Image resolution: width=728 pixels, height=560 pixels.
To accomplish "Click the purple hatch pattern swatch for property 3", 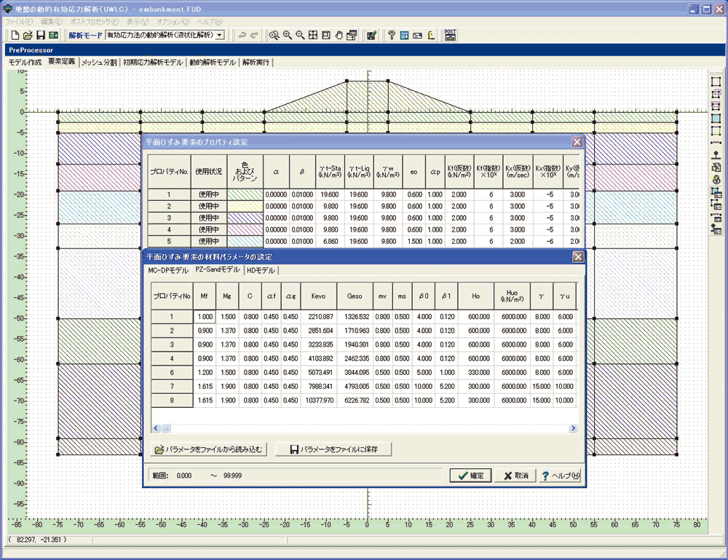I will pyautogui.click(x=245, y=218).
